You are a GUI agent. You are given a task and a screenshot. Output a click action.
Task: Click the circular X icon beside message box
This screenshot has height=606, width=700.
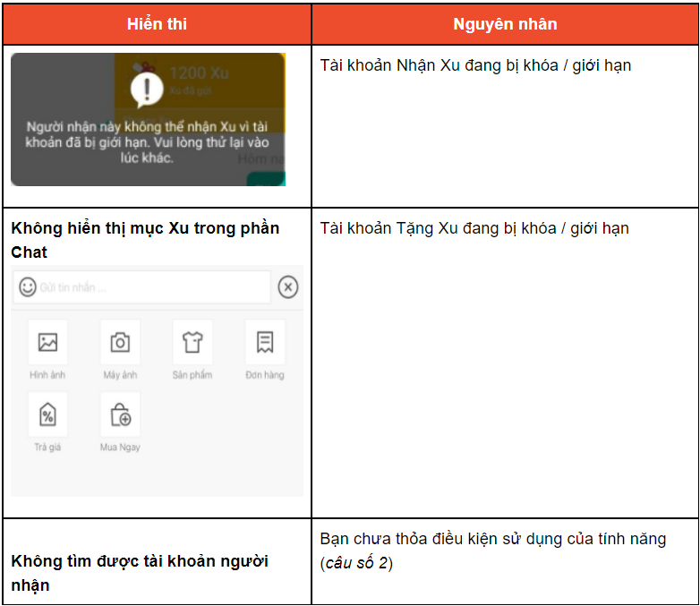tap(287, 286)
